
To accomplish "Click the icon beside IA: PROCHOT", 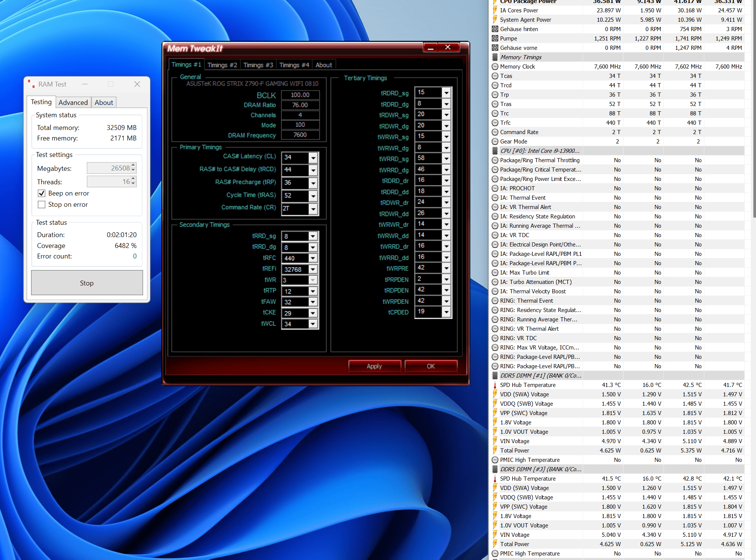I will (x=495, y=188).
